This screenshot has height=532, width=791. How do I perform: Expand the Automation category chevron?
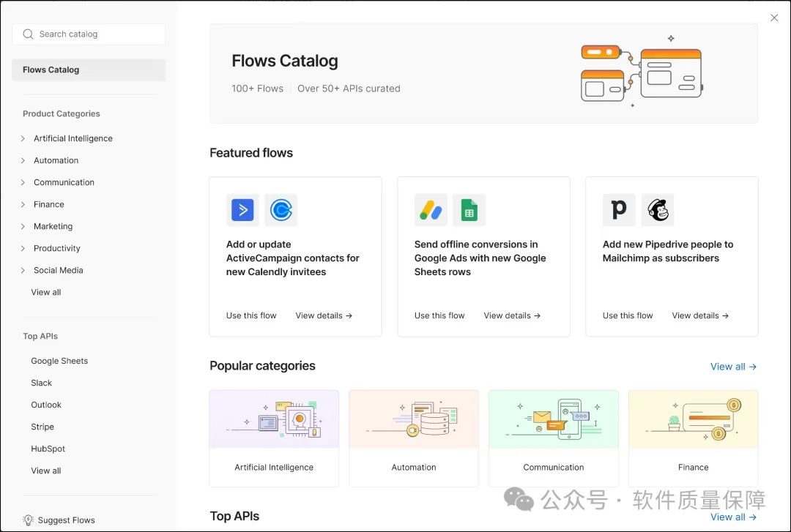23,160
